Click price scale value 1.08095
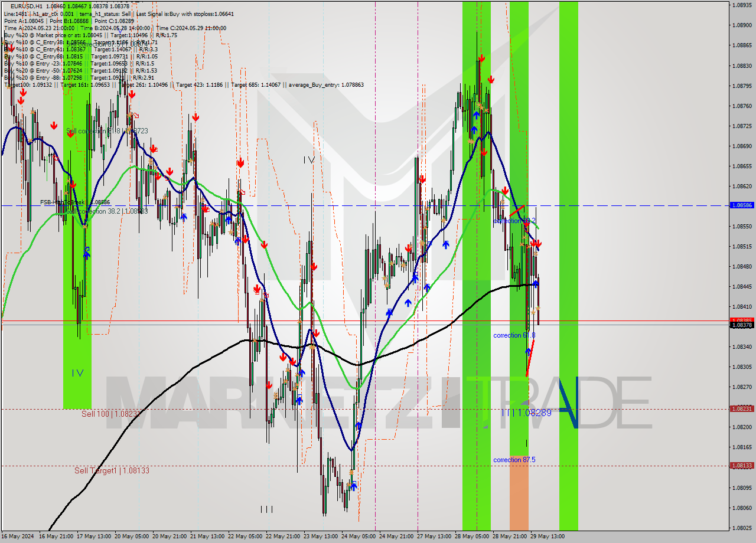Screen dimensions: 756x543 (x=742, y=488)
